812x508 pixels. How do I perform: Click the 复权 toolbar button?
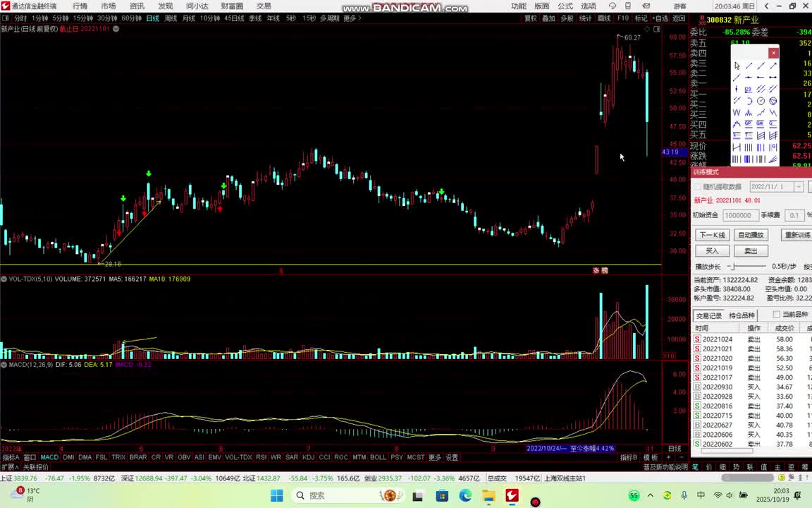tap(530, 18)
